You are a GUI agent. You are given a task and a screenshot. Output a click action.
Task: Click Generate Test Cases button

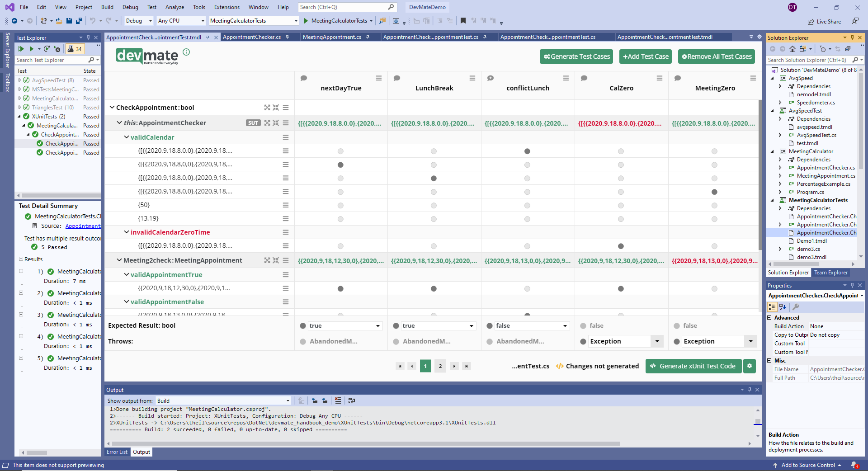coord(576,57)
